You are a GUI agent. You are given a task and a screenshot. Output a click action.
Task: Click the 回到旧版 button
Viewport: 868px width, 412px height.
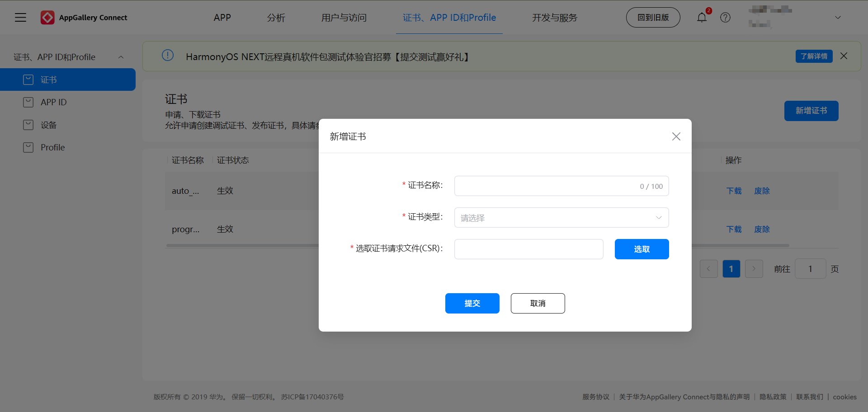pos(653,18)
